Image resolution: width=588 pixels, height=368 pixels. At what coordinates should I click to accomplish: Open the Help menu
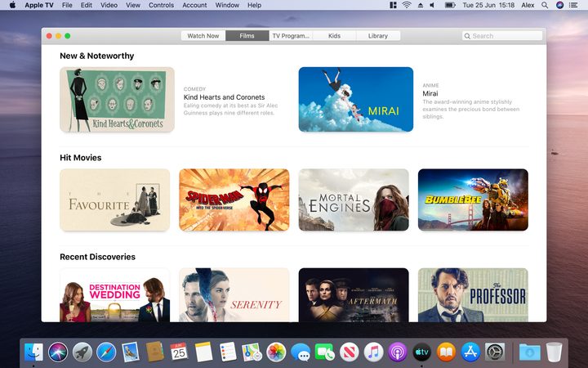(x=254, y=5)
